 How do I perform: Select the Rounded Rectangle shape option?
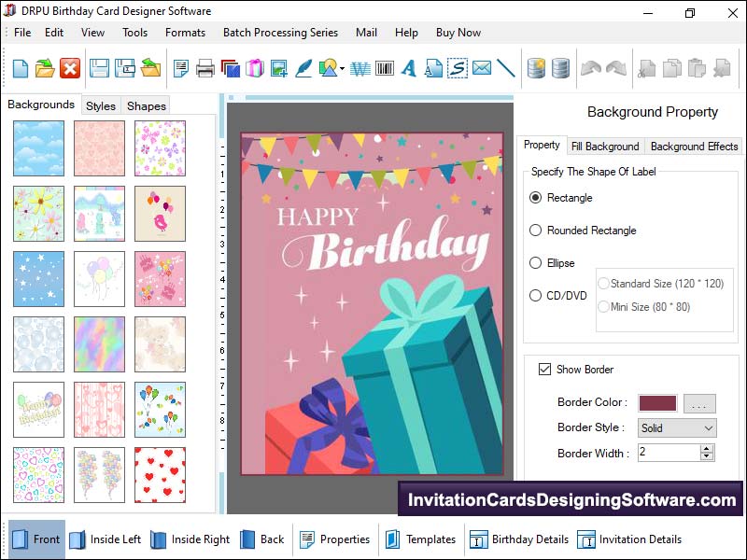(x=536, y=231)
